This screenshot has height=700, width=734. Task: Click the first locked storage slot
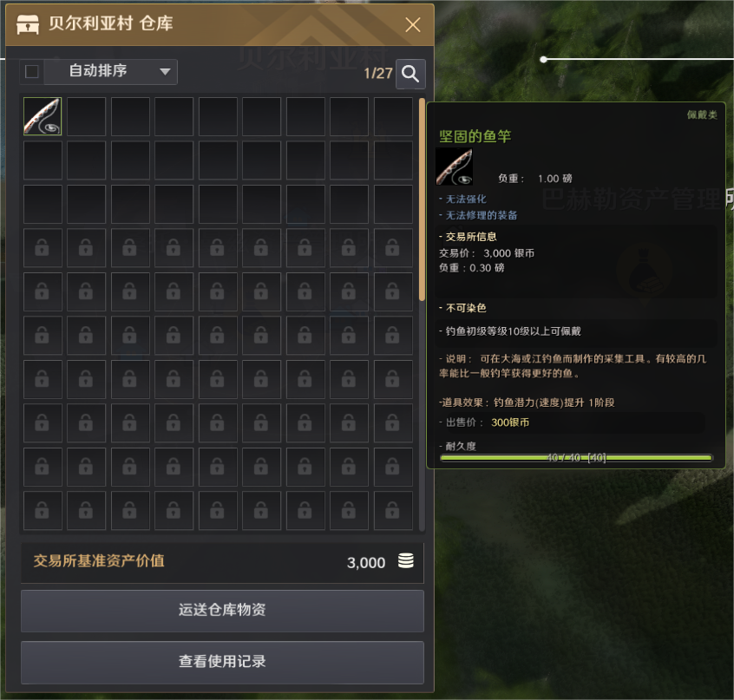[43, 247]
